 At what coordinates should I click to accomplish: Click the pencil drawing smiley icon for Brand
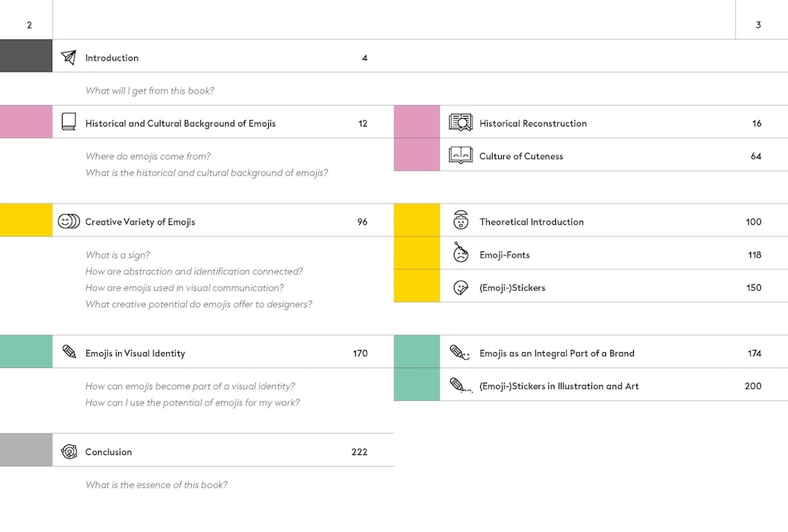pyautogui.click(x=460, y=353)
